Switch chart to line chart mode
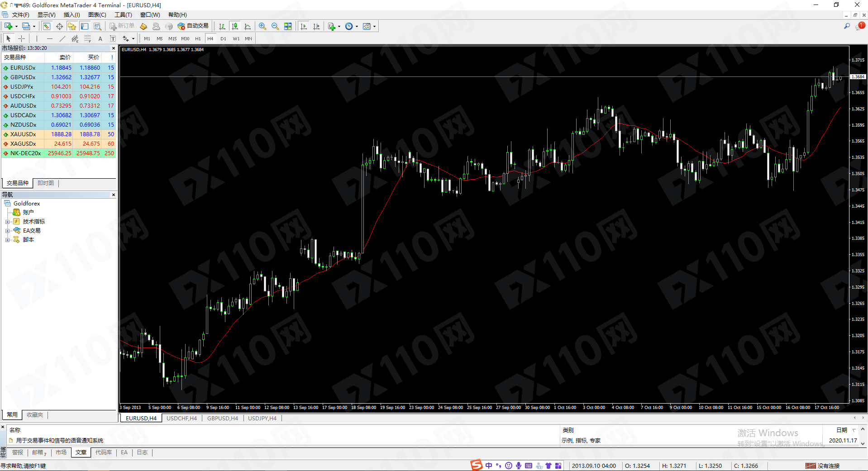Image resolution: width=868 pixels, height=471 pixels. [x=248, y=26]
